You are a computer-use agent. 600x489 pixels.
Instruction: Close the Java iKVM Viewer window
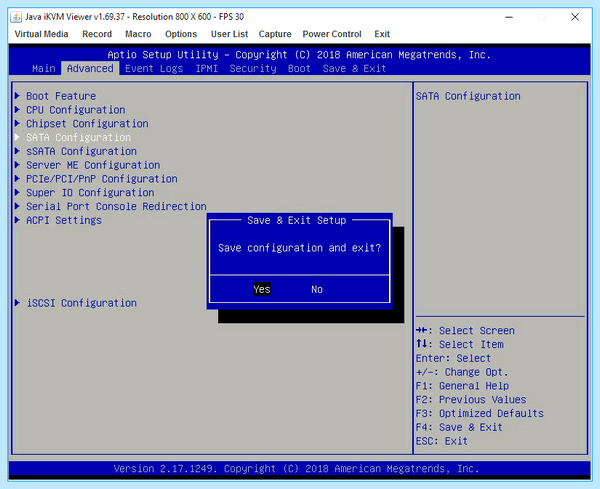pos(575,17)
